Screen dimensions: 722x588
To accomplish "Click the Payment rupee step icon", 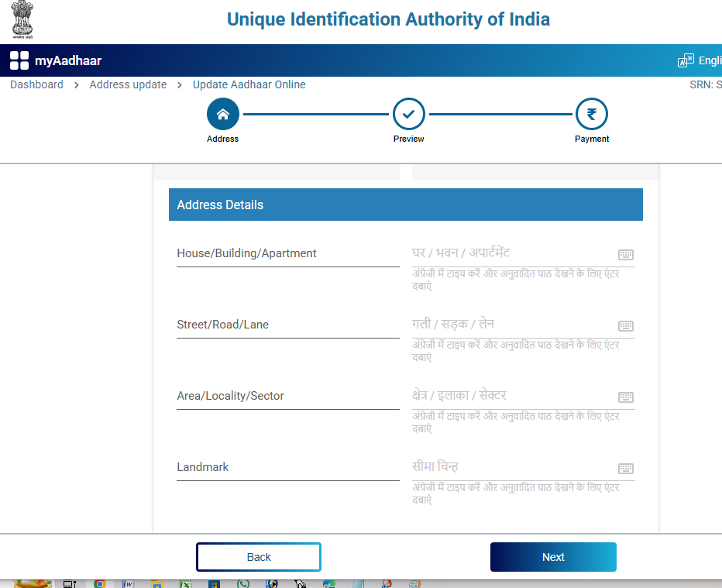I will [x=592, y=114].
